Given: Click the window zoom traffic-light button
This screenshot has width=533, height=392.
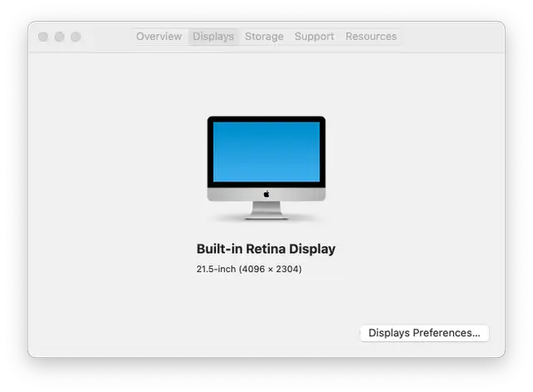Looking at the screenshot, I should (76, 37).
